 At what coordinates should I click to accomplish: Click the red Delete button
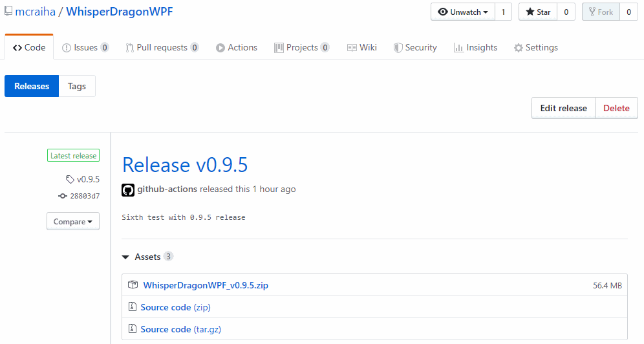[616, 108]
